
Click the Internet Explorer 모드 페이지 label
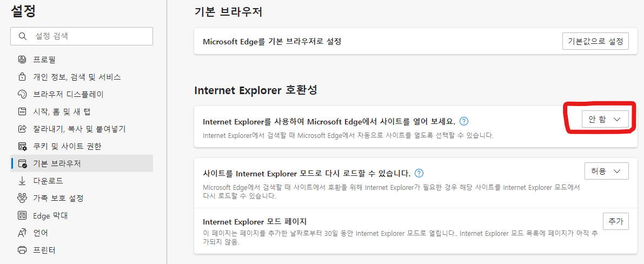coord(255,222)
